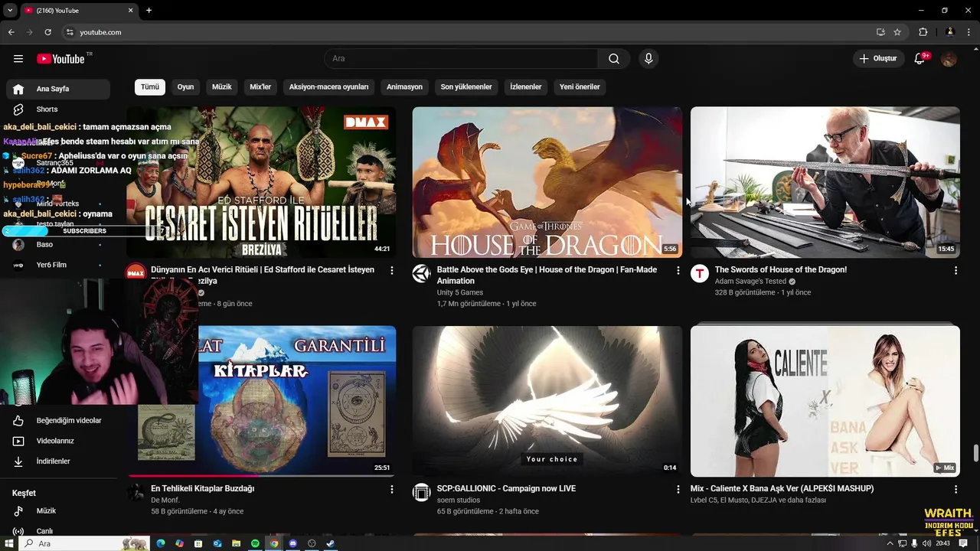The height and width of the screenshot is (551, 980).
Task: Open more options for Battle Above the Gods Eye
Action: pyautogui.click(x=678, y=271)
